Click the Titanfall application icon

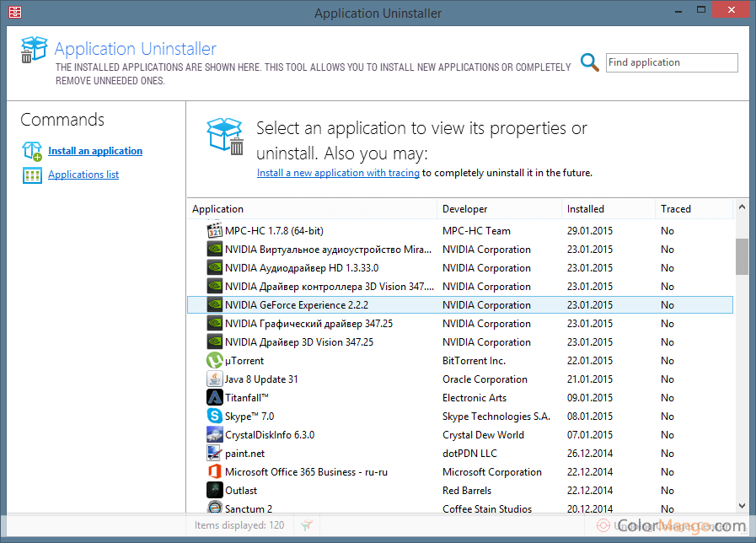tap(215, 397)
